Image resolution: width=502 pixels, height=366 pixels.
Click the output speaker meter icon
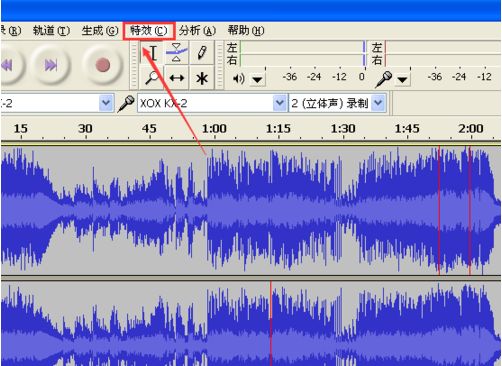point(238,79)
